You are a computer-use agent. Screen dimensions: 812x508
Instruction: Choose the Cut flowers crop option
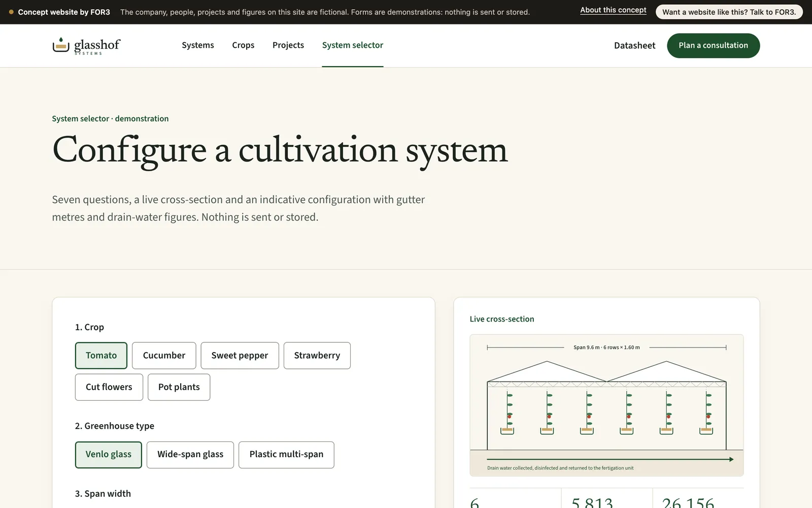109,387
